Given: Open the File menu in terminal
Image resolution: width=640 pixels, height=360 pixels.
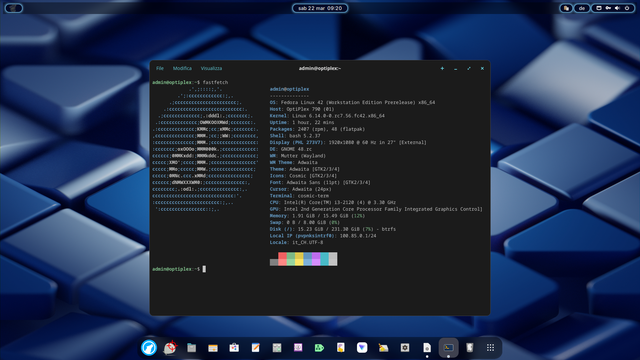Looking at the screenshot, I should 160,68.
